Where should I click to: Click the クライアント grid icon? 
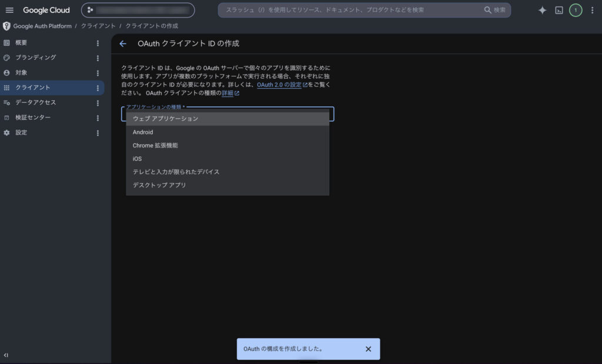[6, 88]
